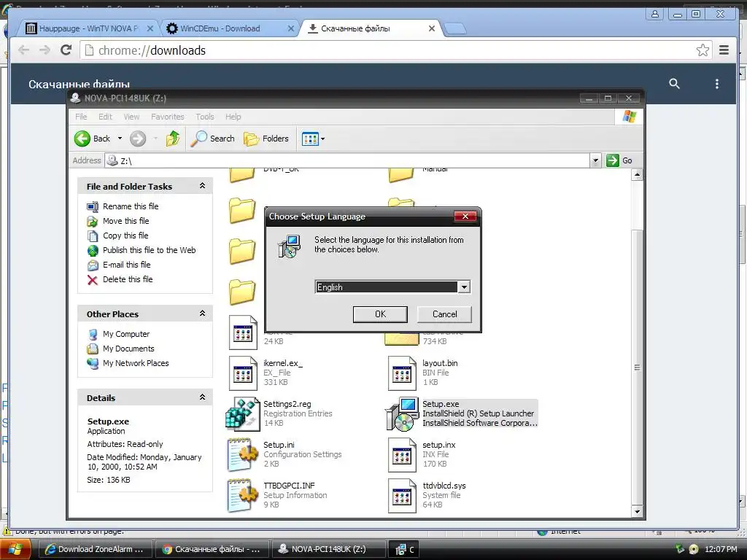Select the ikernel.ex_ file icon
Image resolution: width=747 pixels, height=560 pixels.
tap(242, 373)
